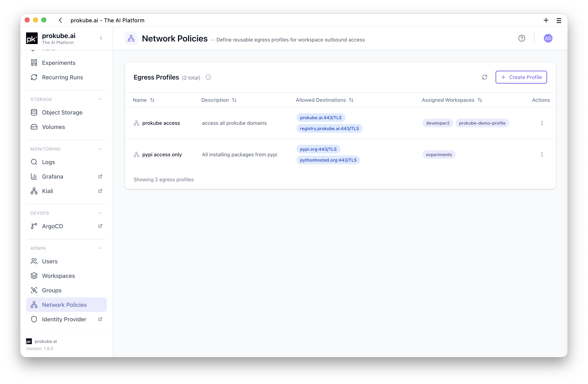
Task: Click the prokube-demo-profile workspace tag
Action: click(x=482, y=123)
